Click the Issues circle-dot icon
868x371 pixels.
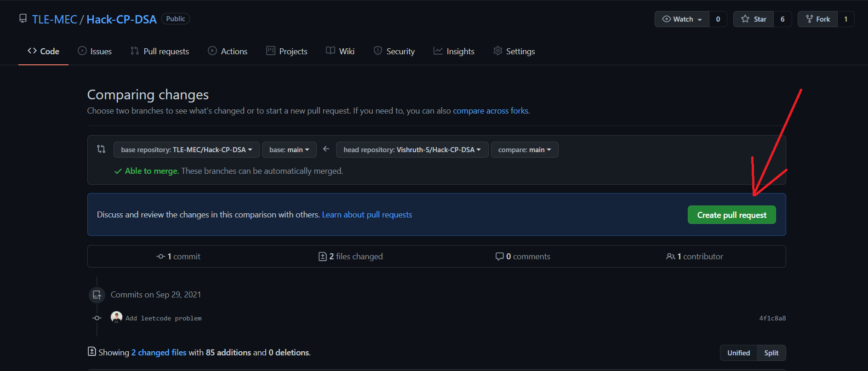coord(82,51)
